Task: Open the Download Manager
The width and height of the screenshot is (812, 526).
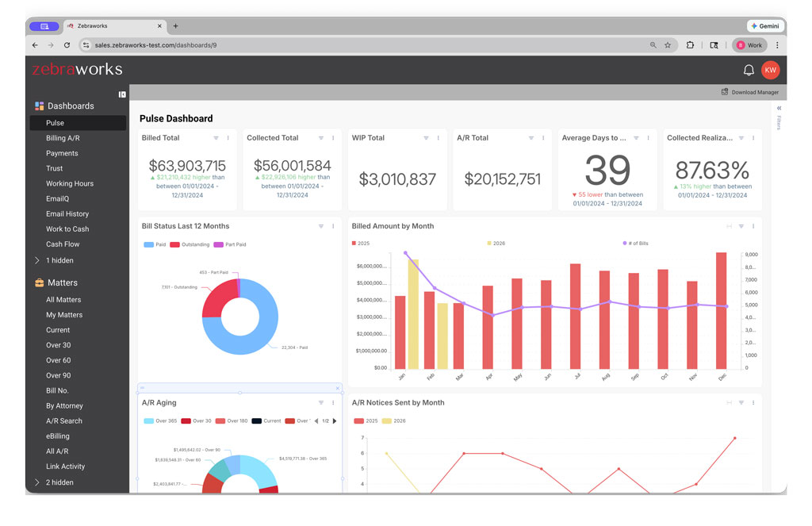Action: click(x=749, y=92)
